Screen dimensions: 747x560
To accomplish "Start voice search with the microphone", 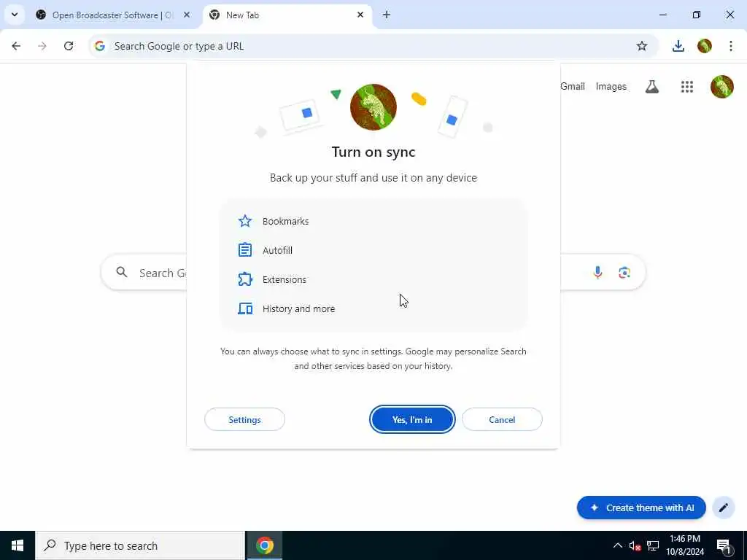I will coord(597,273).
